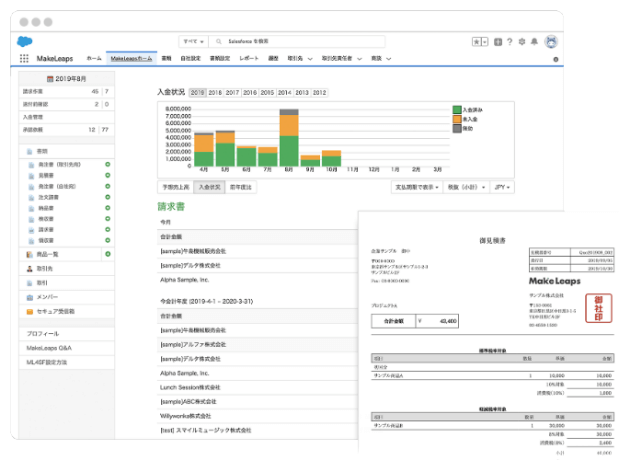
Task: Show the 前年度比 chart view
Action: pyautogui.click(x=240, y=187)
